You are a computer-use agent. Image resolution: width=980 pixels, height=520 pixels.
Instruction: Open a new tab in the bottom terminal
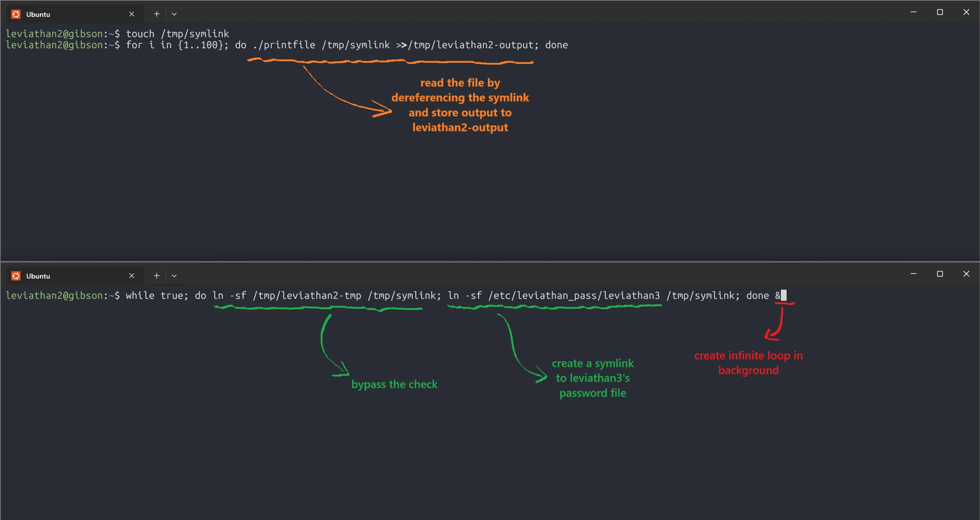[x=156, y=276]
